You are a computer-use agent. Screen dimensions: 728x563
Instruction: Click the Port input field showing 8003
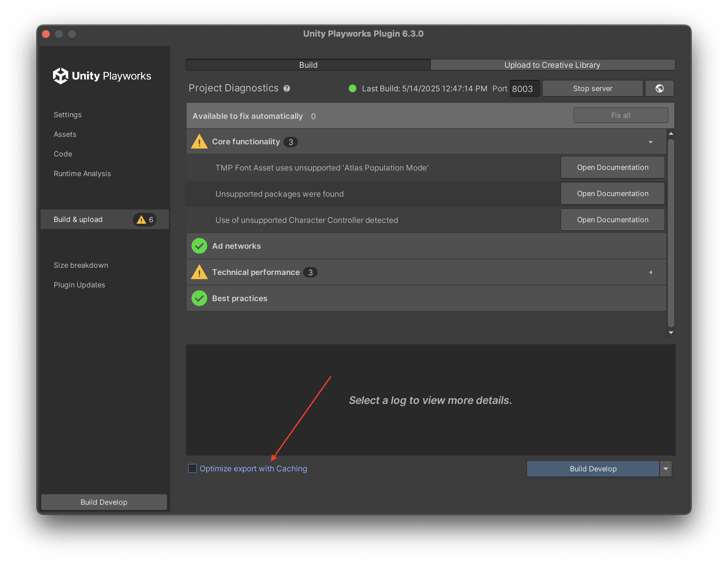pos(524,89)
